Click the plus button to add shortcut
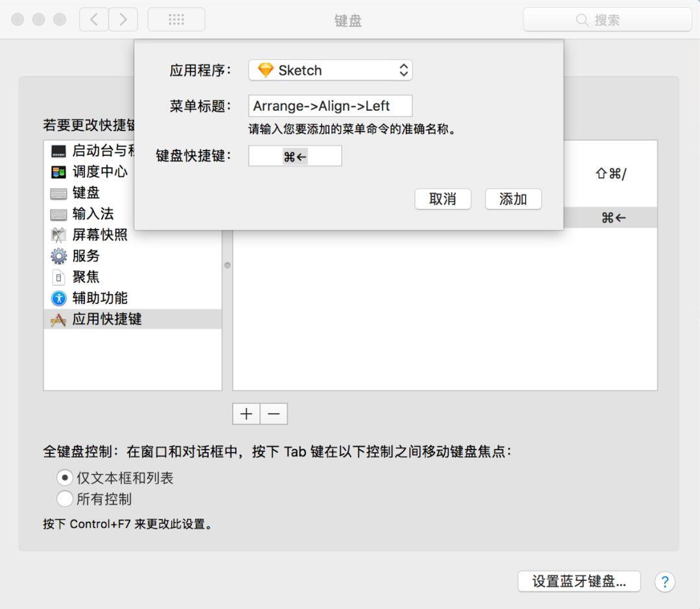Viewport: 700px width, 609px height. tap(246, 414)
